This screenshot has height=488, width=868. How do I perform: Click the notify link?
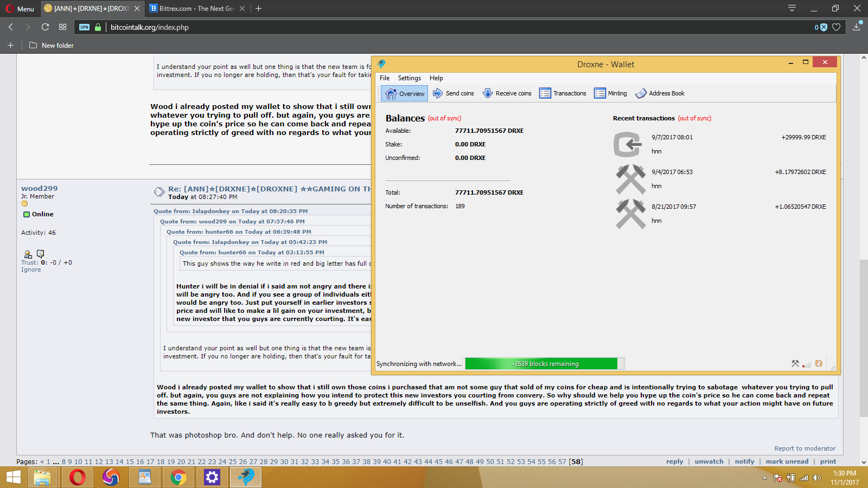tap(744, 461)
